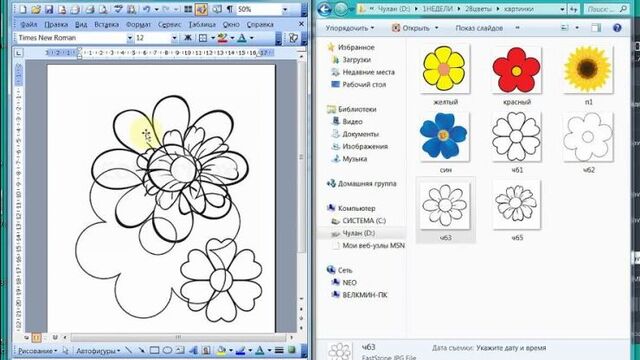The image size is (640, 360).
Task: Click line color icon in drawing toolbar
Action: click(240, 351)
